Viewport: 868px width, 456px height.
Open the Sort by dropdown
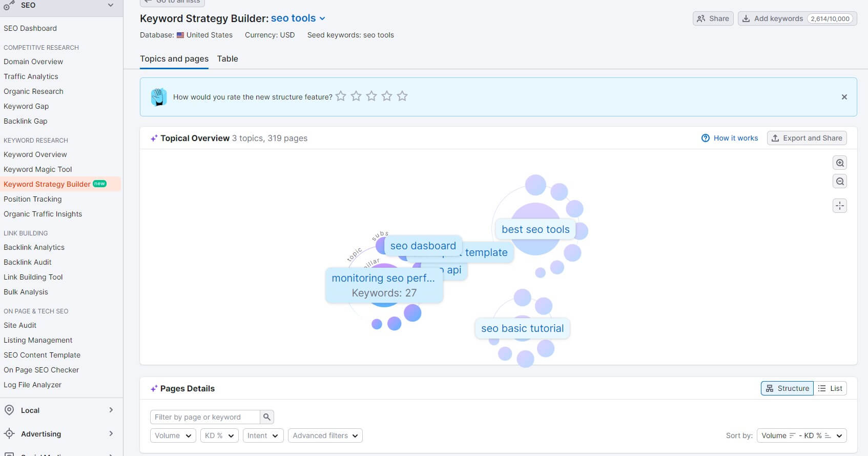802,435
